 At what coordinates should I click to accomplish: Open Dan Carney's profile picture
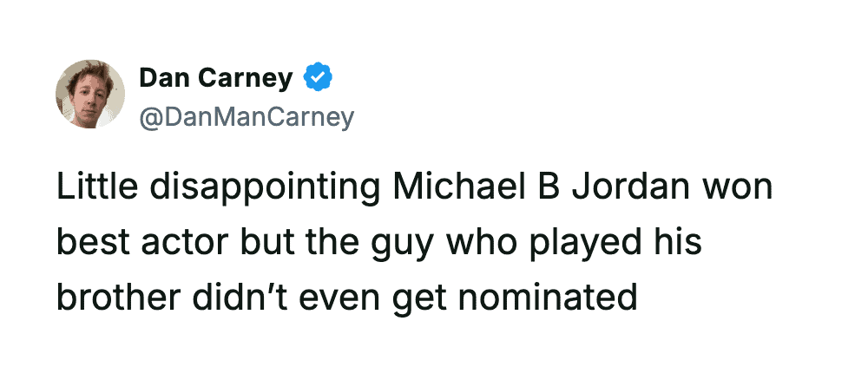pos(91,95)
